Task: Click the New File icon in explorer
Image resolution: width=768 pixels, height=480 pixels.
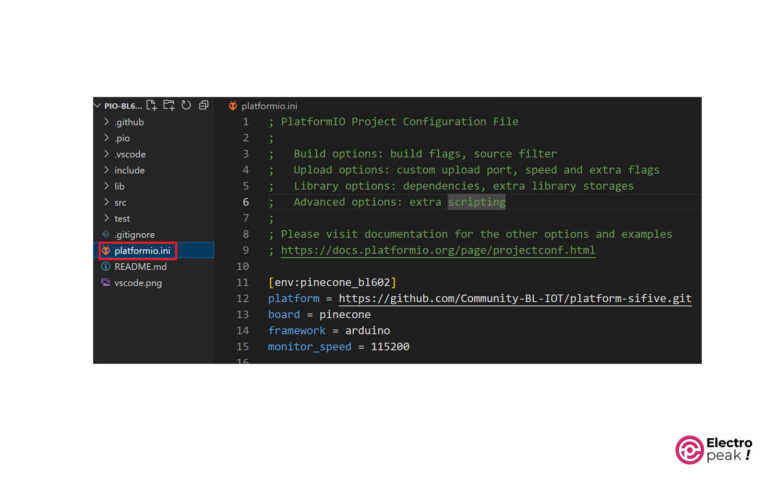Action: (x=152, y=105)
